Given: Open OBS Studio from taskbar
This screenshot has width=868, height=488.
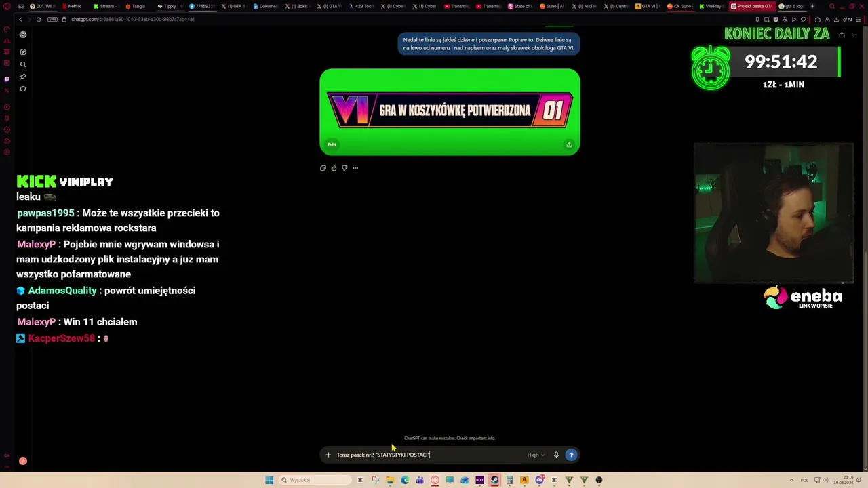Looking at the screenshot, I should pos(599,480).
